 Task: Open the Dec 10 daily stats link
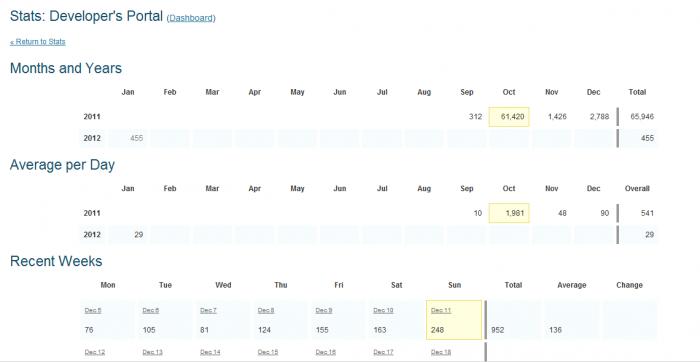383,310
